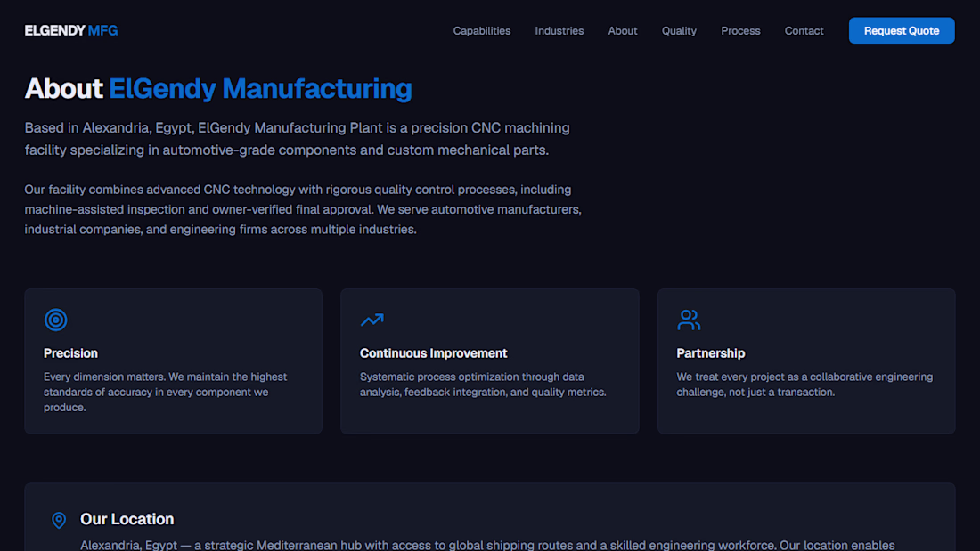Click the Partnership people icon
This screenshot has width=980, height=551.
pyautogui.click(x=689, y=320)
